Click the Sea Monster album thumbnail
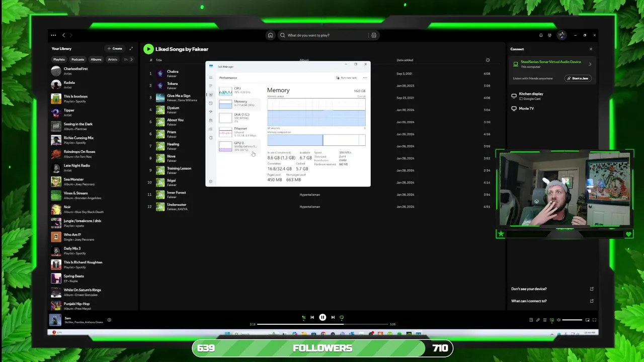Image resolution: width=644 pixels, height=362 pixels. coord(56,182)
